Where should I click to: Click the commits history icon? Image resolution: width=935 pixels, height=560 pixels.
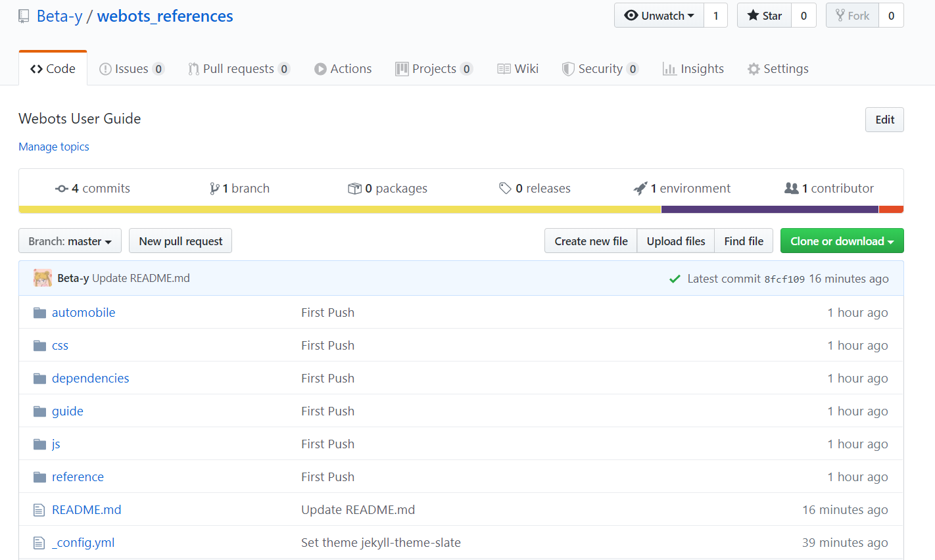coord(62,189)
